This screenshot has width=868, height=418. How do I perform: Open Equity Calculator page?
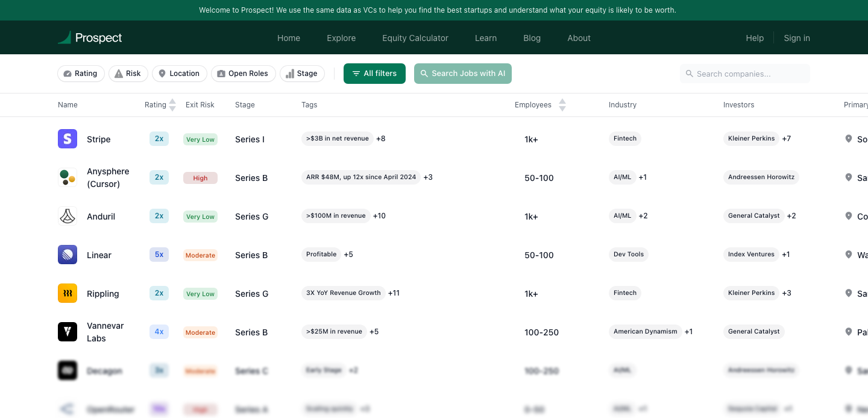415,38
